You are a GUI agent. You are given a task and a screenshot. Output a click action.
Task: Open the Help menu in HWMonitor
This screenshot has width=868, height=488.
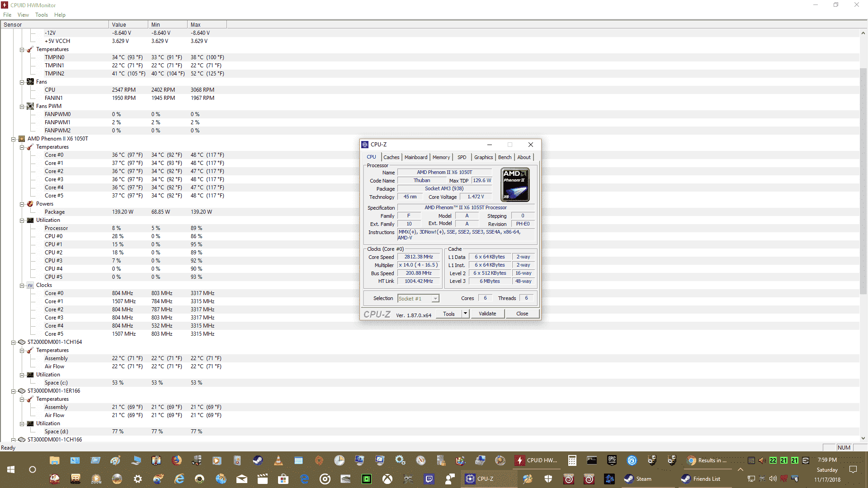click(60, 15)
